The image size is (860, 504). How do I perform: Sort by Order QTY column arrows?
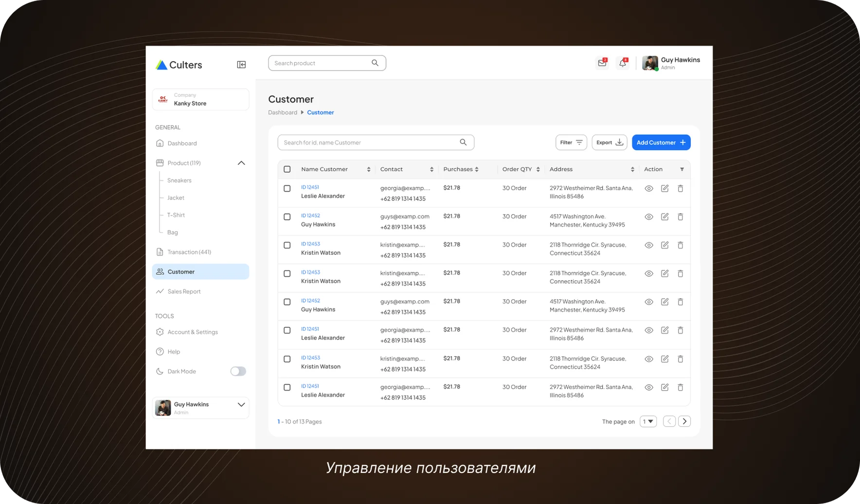538,169
